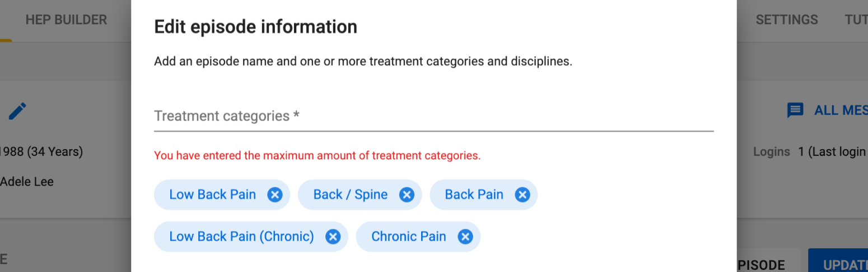868x272 pixels.
Task: Click the Episode button beside Update
Action: coord(768,260)
